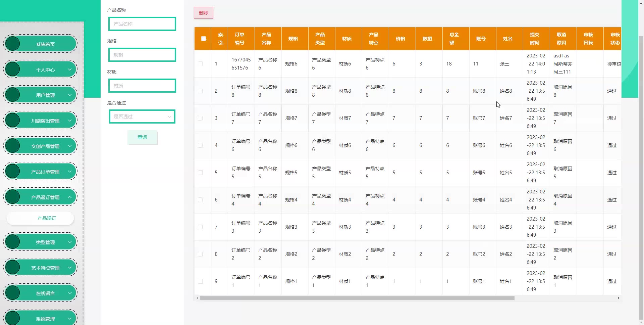Check the row for 订单编号4
The image size is (644, 325).
[200, 200]
